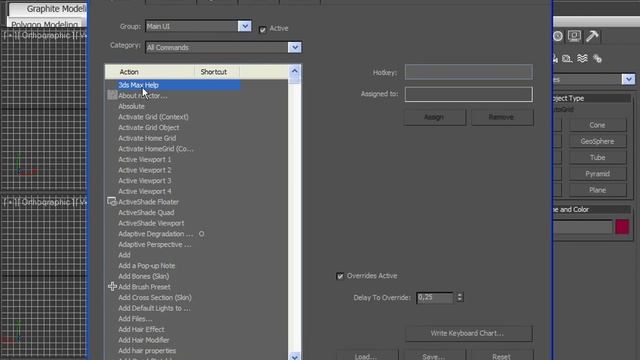This screenshot has height=360, width=640.
Task: Select Add Bones (Skin) action
Action: tap(144, 276)
